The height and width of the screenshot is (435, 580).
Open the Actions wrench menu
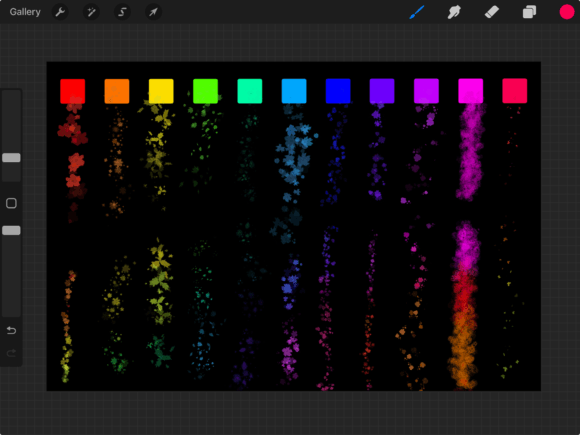tap(60, 12)
